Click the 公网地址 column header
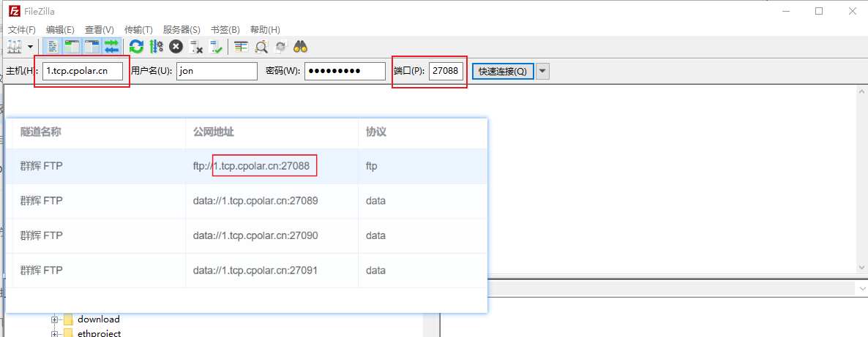This screenshot has width=868, height=337. click(213, 132)
